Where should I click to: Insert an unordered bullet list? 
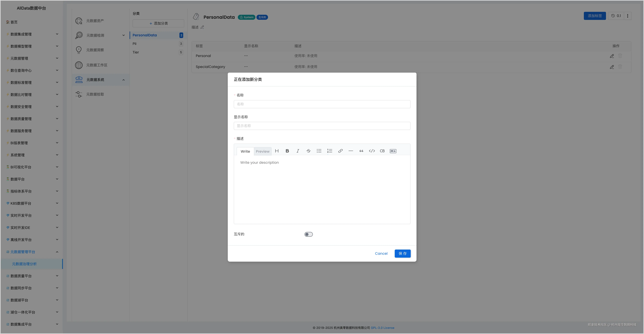point(319,151)
